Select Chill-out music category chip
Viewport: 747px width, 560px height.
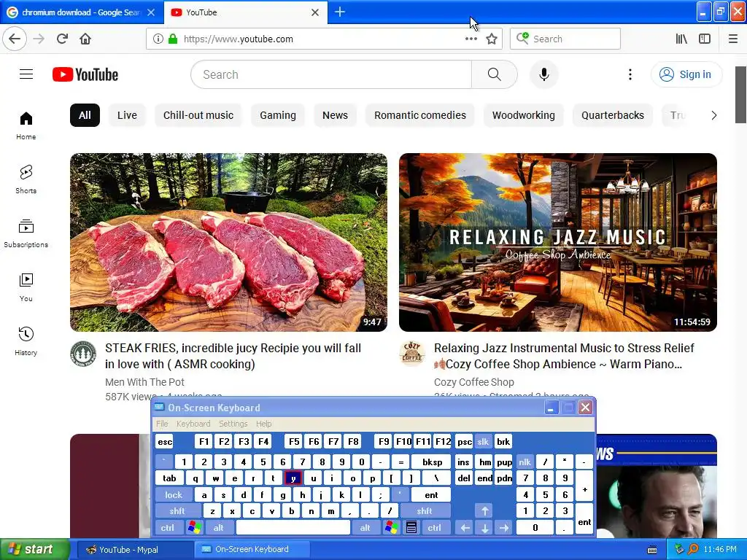pos(198,115)
